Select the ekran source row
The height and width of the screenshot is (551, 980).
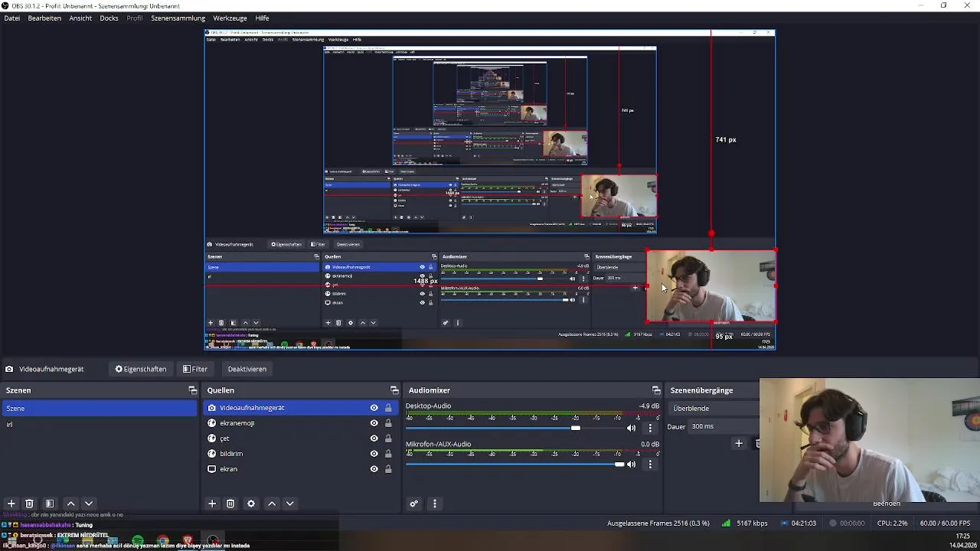[x=301, y=469]
